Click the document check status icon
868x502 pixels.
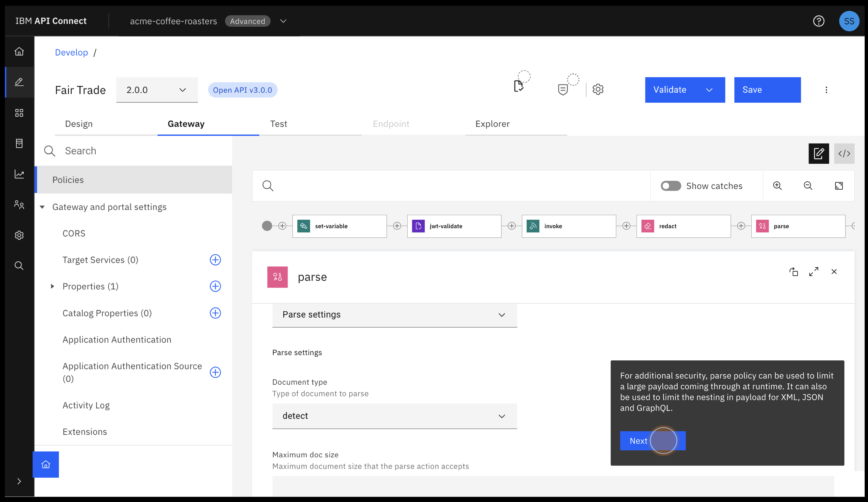pos(519,86)
